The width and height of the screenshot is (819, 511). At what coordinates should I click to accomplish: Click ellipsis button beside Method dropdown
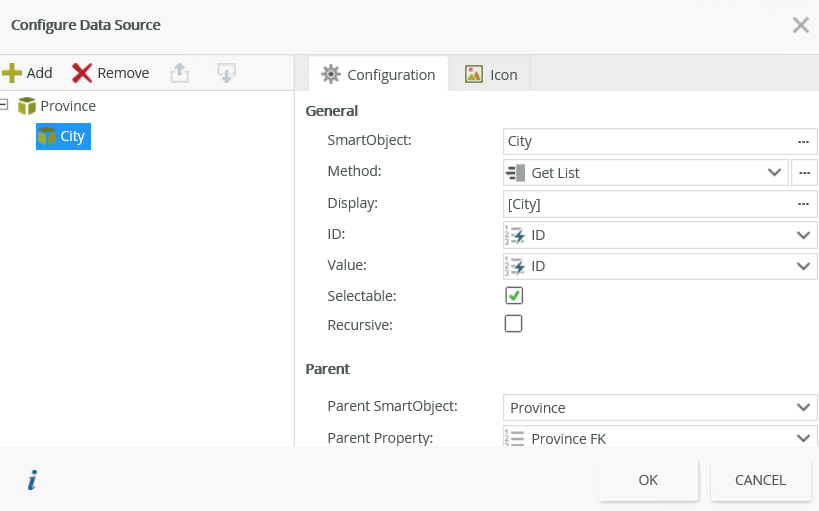coord(804,173)
